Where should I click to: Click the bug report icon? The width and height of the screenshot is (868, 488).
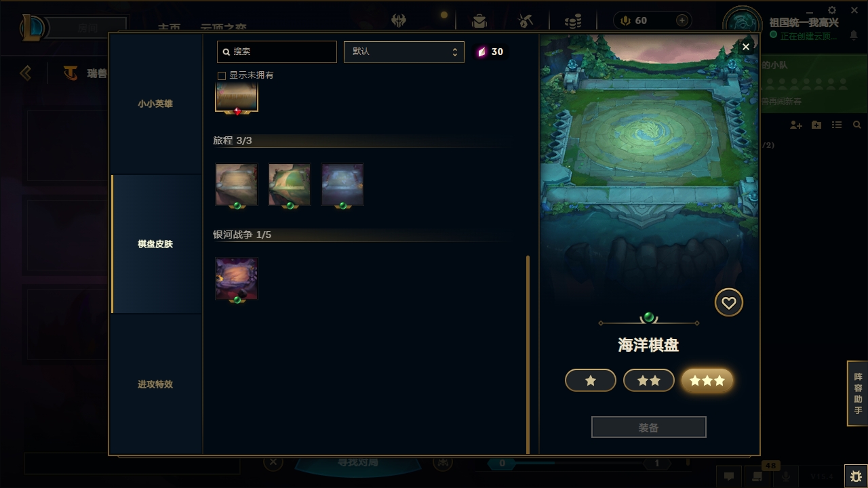[856, 476]
